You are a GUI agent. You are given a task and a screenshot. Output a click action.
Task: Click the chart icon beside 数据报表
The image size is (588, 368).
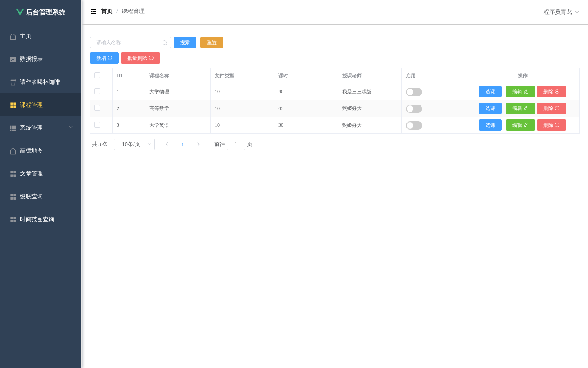pyautogui.click(x=13, y=59)
